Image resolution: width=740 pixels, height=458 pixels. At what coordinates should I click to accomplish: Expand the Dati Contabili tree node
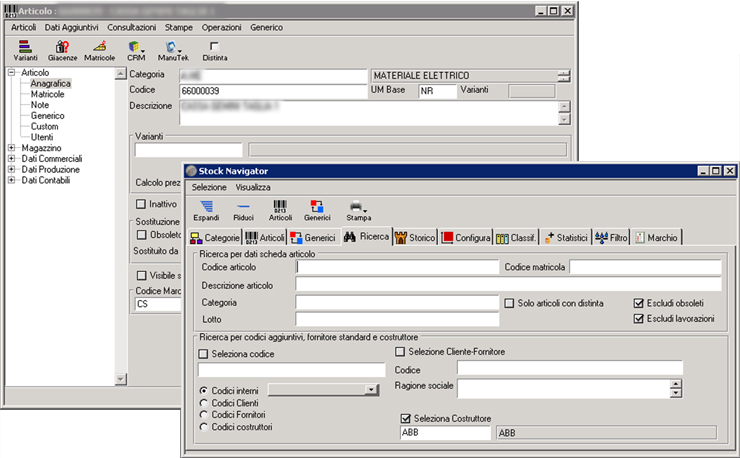pyautogui.click(x=12, y=180)
